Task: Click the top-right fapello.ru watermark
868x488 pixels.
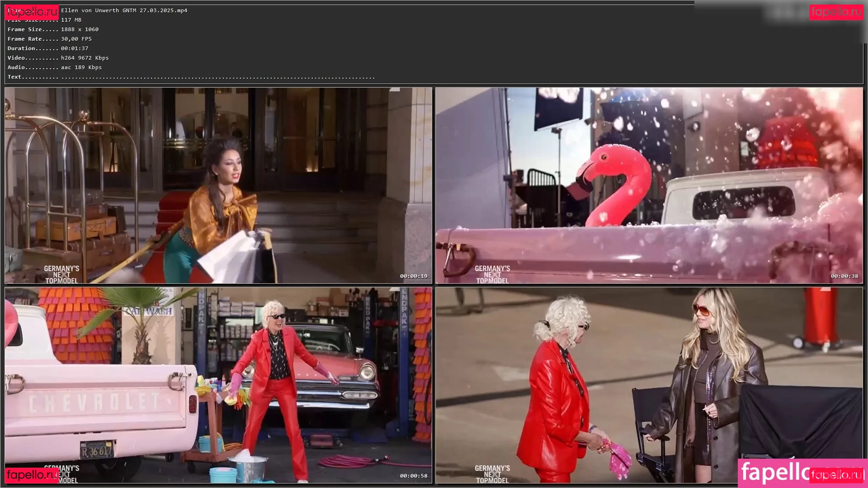Action: [x=836, y=12]
